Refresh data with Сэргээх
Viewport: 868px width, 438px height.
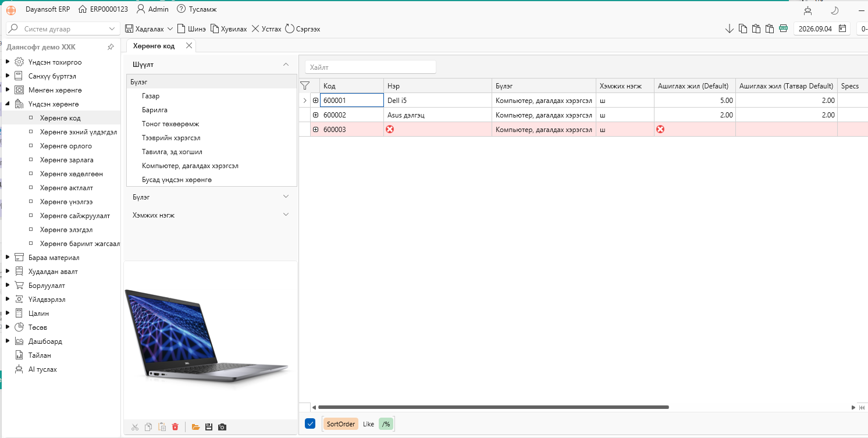pos(303,29)
